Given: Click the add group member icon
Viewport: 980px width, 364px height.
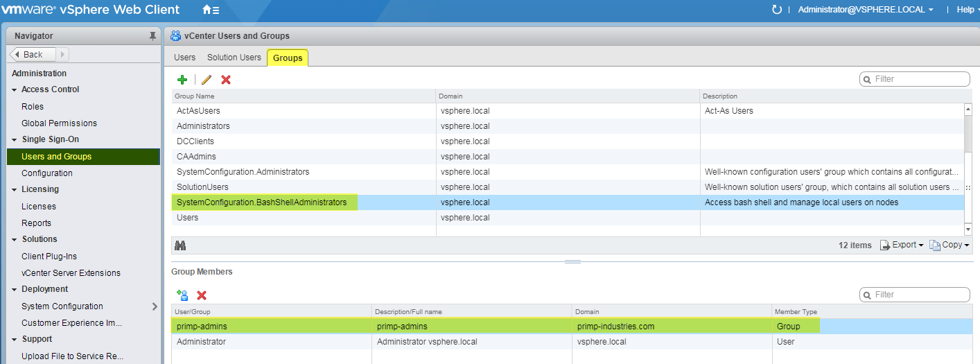Looking at the screenshot, I should tap(182, 295).
